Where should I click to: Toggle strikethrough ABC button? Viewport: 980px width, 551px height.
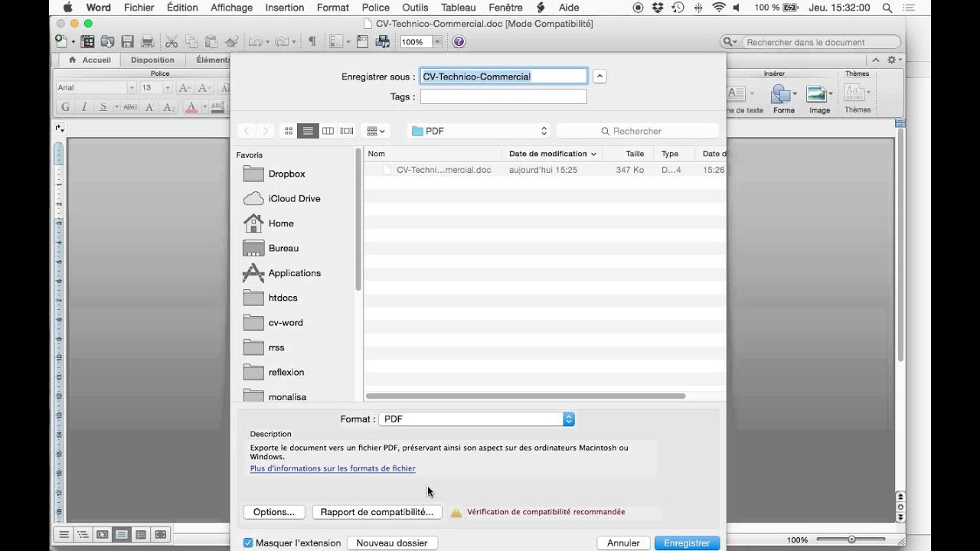(x=129, y=107)
